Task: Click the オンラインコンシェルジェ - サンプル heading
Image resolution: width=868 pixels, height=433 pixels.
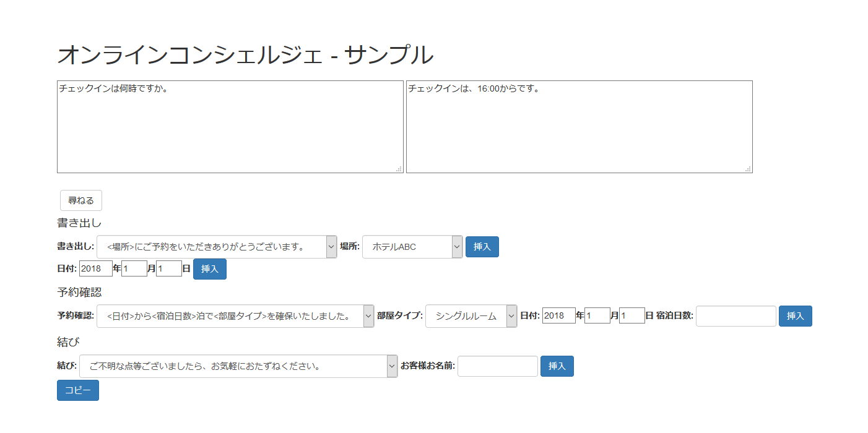Action: [245, 55]
